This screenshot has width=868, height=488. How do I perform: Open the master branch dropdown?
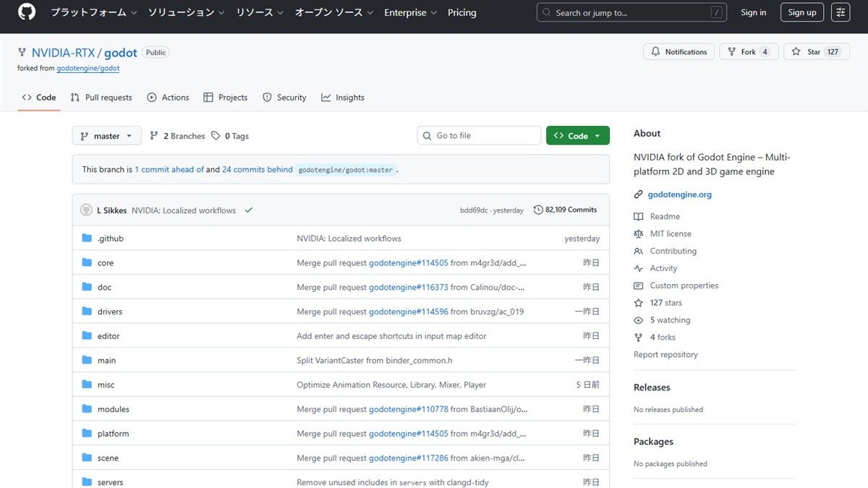click(106, 136)
